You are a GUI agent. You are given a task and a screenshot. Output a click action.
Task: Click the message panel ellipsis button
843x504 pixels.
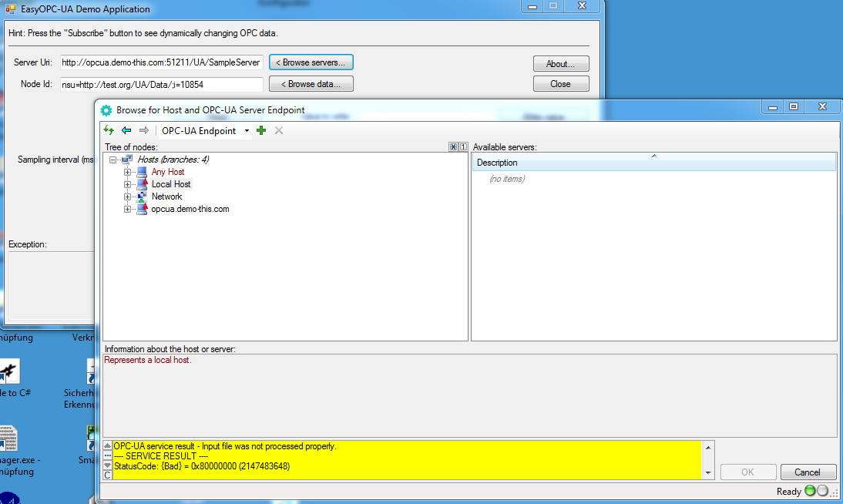pos(108,455)
